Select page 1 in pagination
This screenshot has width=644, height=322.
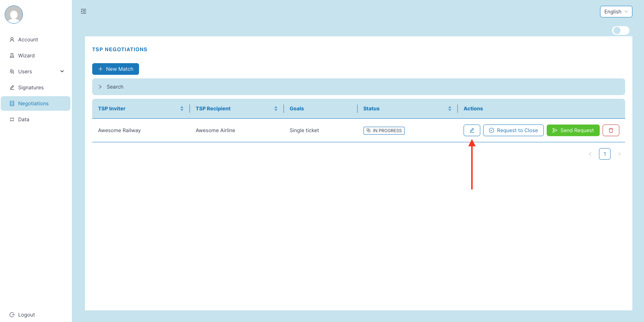[604, 154]
